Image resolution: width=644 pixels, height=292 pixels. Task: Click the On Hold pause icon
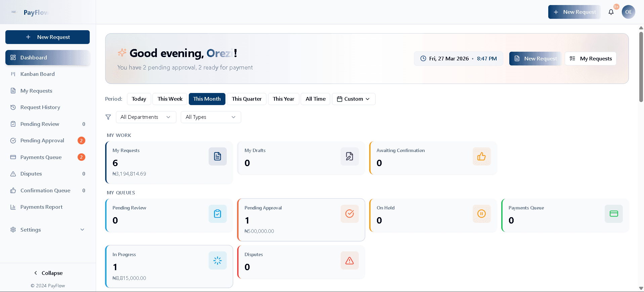[x=482, y=214]
